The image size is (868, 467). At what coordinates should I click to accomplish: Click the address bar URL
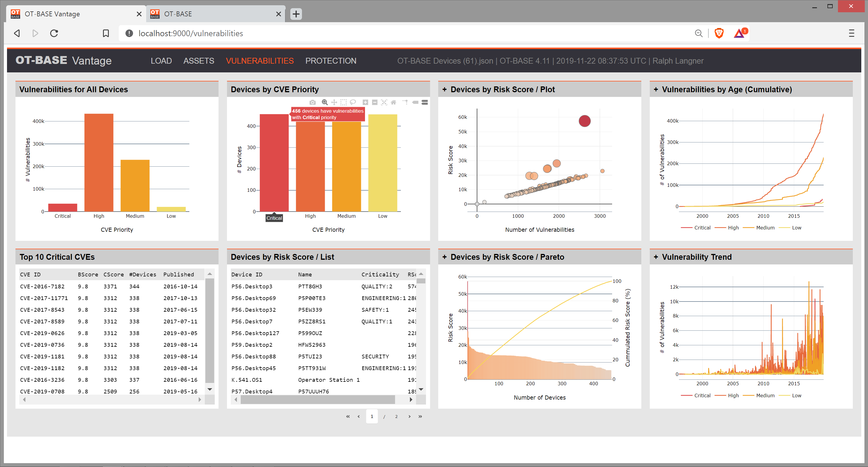[x=191, y=33]
